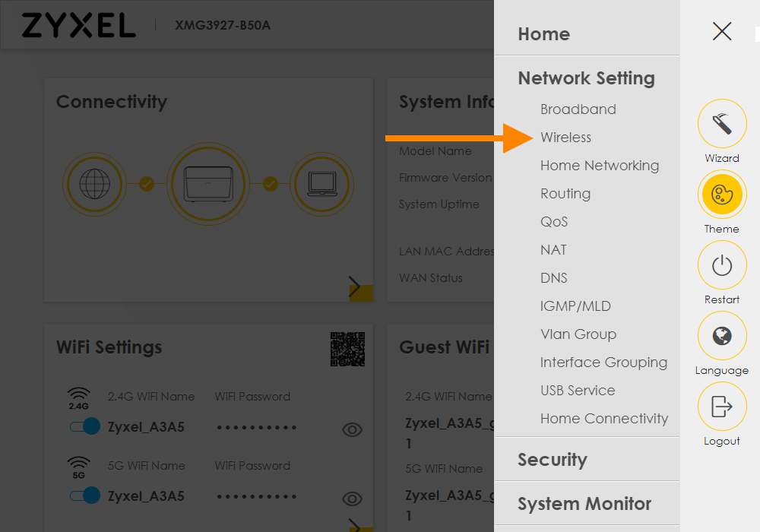Image resolution: width=760 pixels, height=532 pixels.
Task: Expand the Connectivity card details arrow
Action: point(356,287)
